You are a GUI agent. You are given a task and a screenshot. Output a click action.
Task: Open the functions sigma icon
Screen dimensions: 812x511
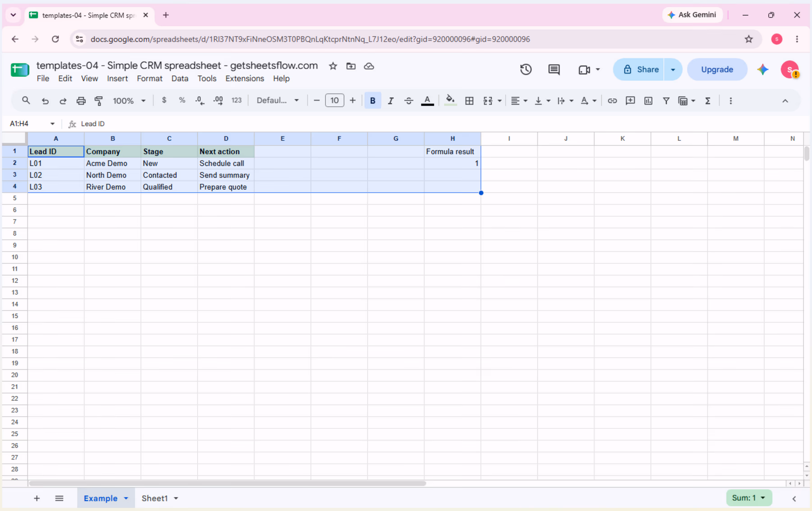click(708, 101)
